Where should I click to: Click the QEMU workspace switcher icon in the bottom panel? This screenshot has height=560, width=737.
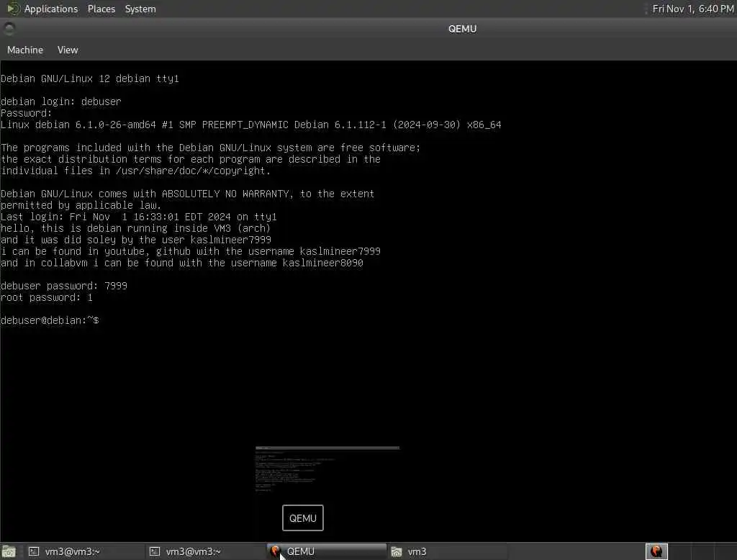pos(656,551)
